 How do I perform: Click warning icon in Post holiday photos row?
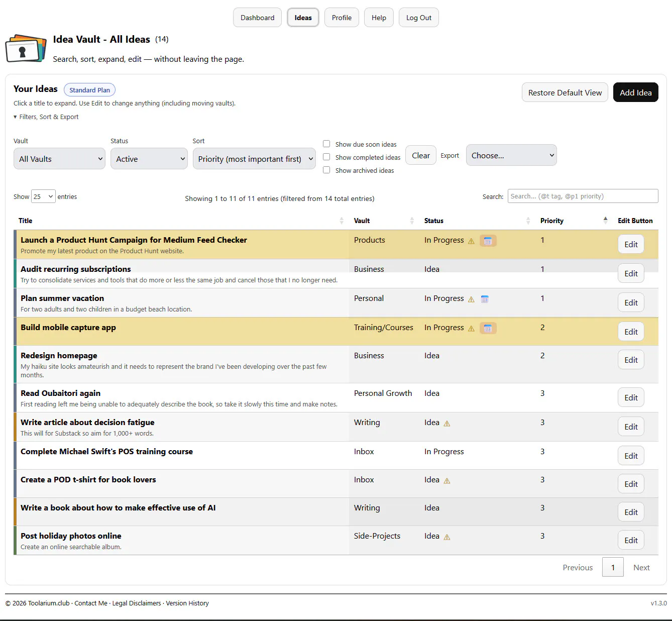(x=447, y=537)
